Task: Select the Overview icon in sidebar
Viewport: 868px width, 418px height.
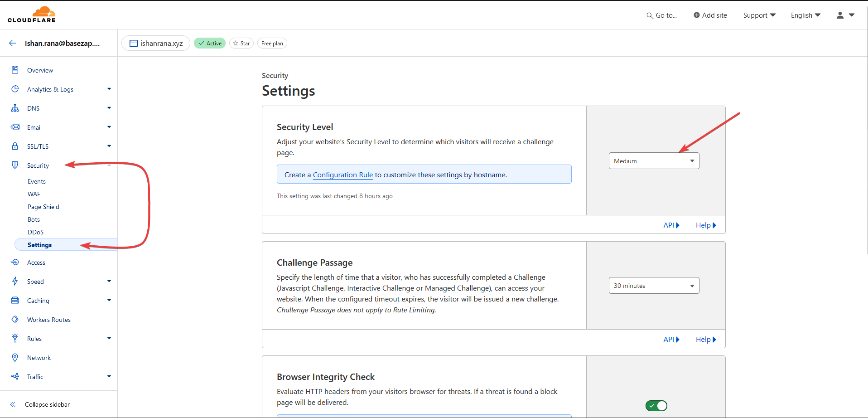Action: pos(15,70)
